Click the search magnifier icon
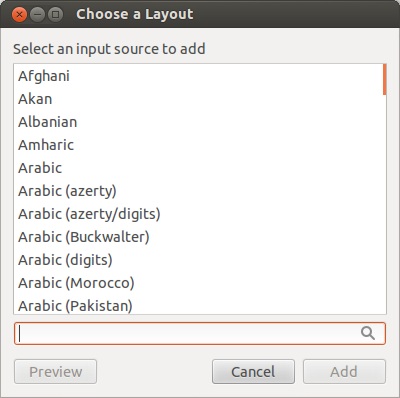Viewport: 400px width, 398px height. [x=368, y=333]
